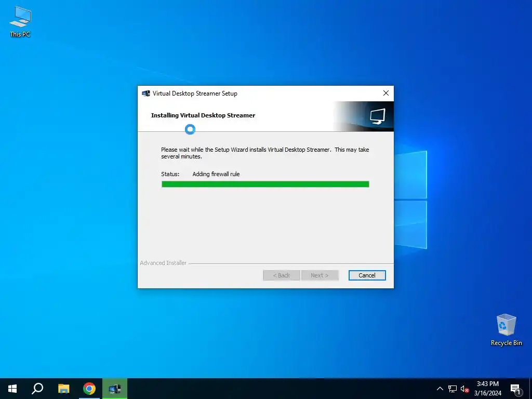Click the monitor logo in setup banner
This screenshot has height=399, width=532.
[377, 116]
